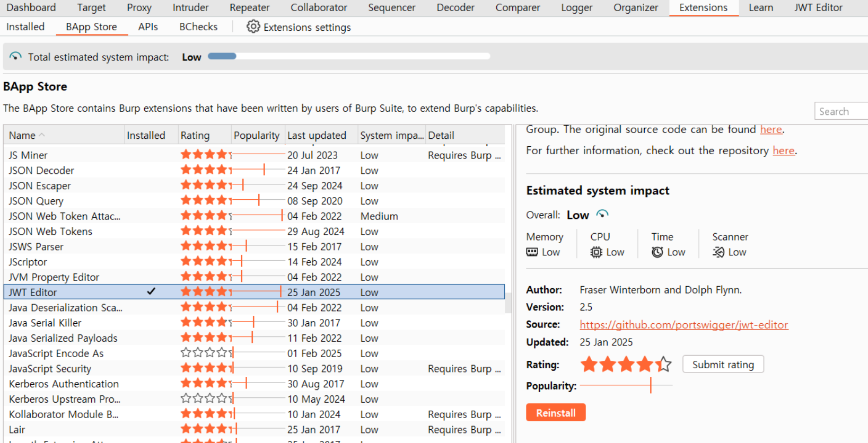The image size is (868, 443).
Task: Select the JSWS Parser row
Action: click(x=254, y=246)
